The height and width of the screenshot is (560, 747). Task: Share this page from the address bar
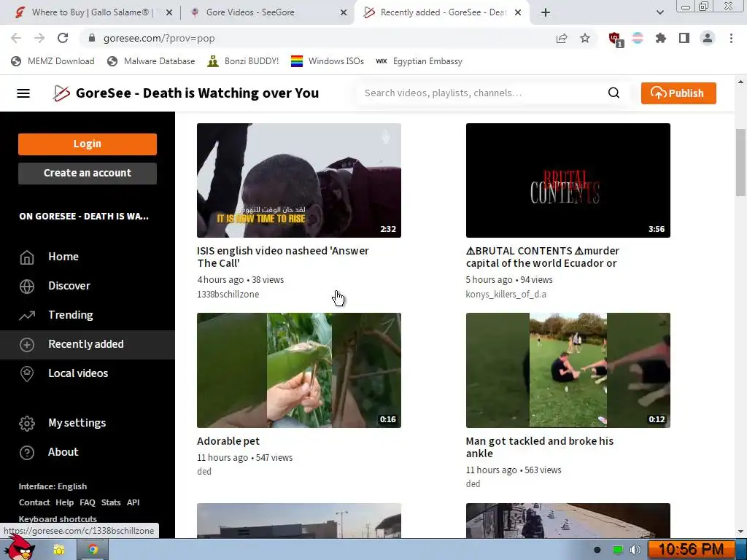pyautogui.click(x=562, y=38)
